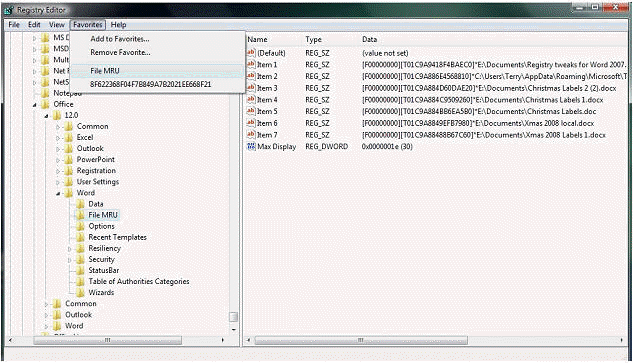Choose Add to Favorites menu entry
This screenshot has height=363, width=633.
(119, 39)
